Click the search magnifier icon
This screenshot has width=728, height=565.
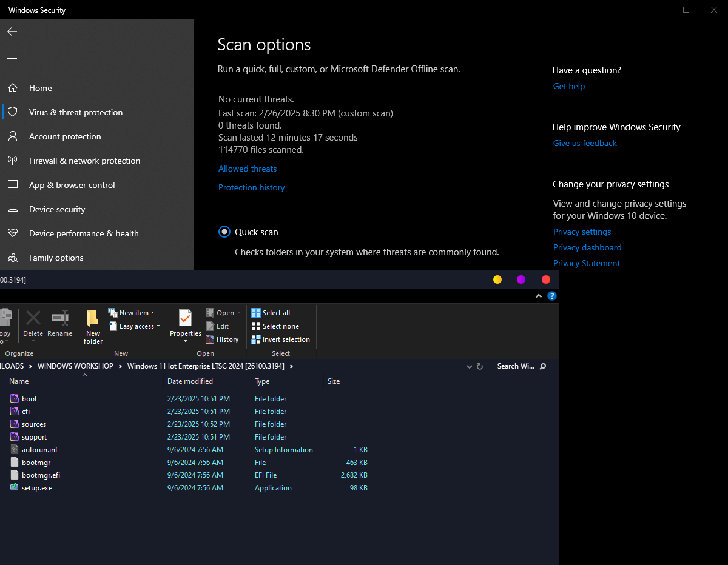click(x=543, y=366)
